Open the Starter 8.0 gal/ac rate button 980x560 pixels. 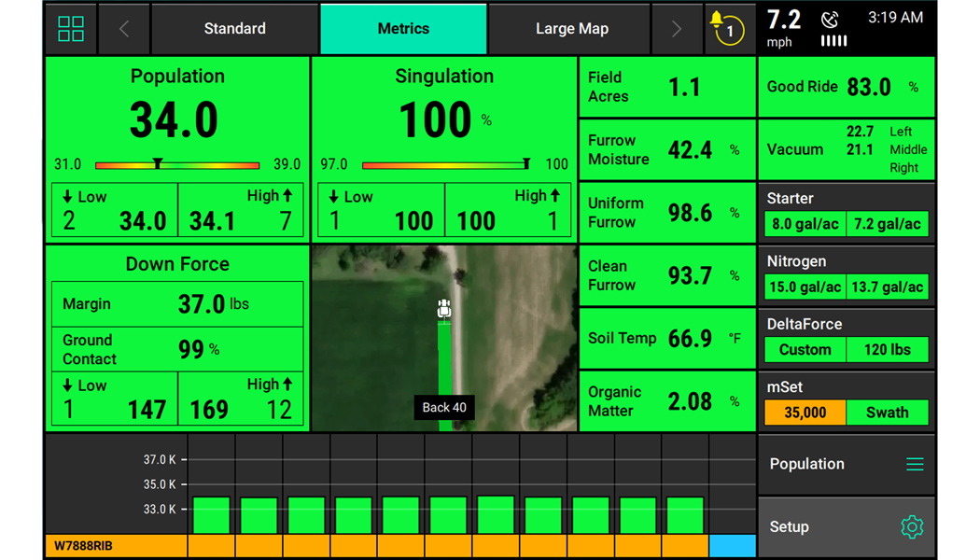pos(805,225)
